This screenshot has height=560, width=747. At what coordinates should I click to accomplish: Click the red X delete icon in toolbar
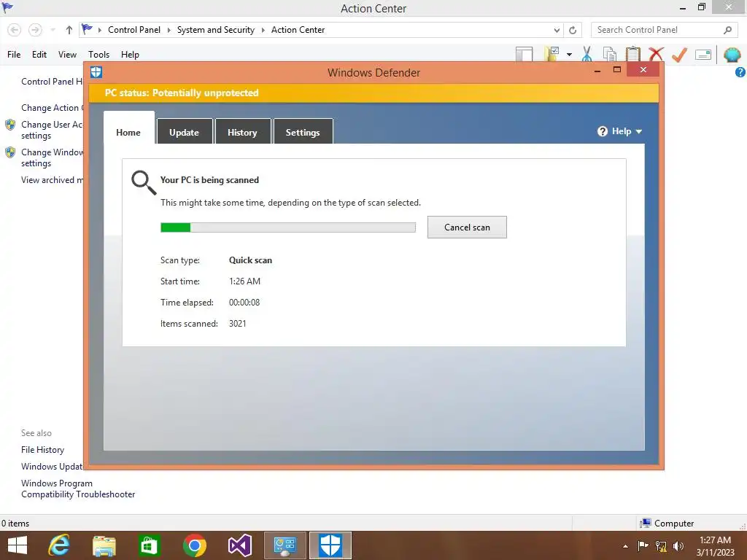(x=656, y=54)
